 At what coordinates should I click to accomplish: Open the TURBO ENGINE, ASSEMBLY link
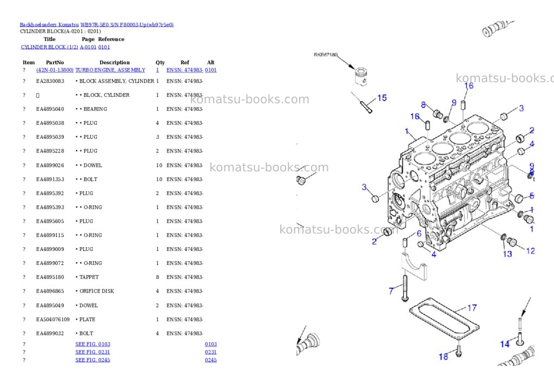110,70
